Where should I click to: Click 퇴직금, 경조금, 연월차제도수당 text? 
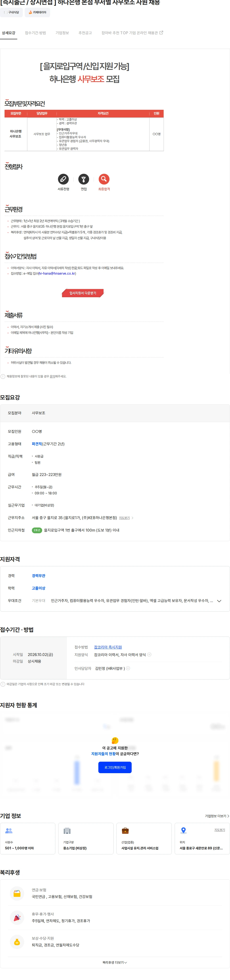[56, 945]
